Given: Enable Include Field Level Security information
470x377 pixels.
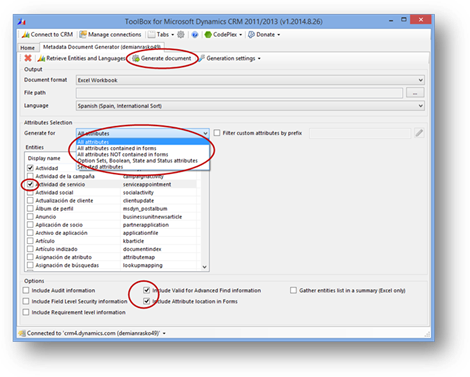Looking at the screenshot, I should point(26,301).
